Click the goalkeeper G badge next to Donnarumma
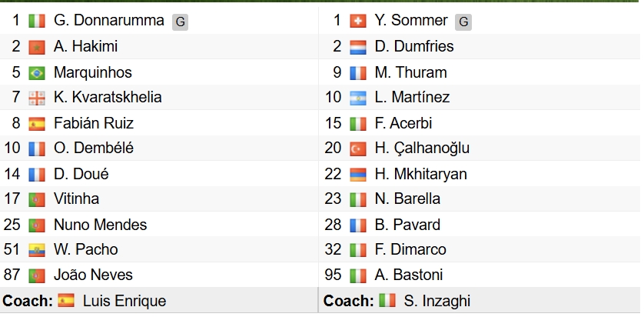644x317 pixels. [x=180, y=22]
